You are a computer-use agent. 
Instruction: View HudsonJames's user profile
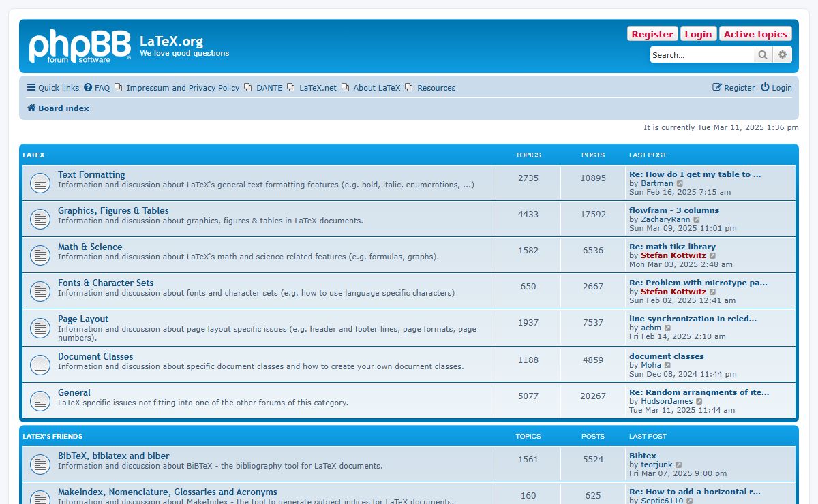pyautogui.click(x=667, y=401)
